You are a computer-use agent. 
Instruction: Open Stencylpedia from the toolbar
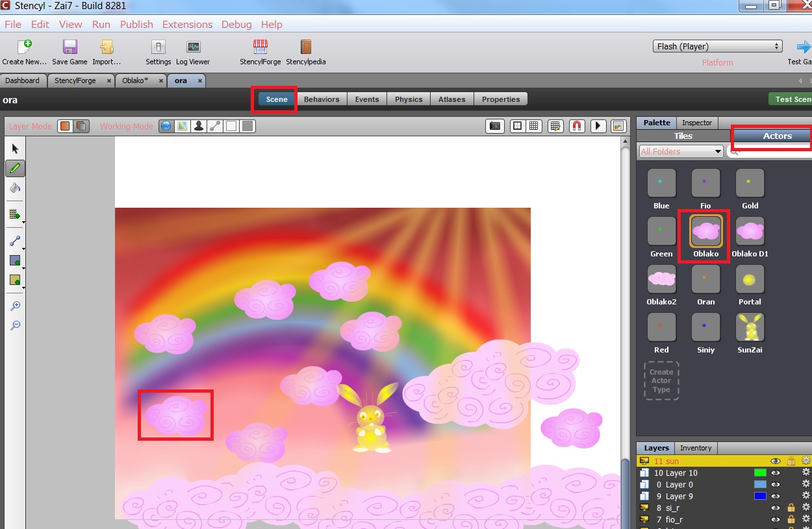point(305,52)
